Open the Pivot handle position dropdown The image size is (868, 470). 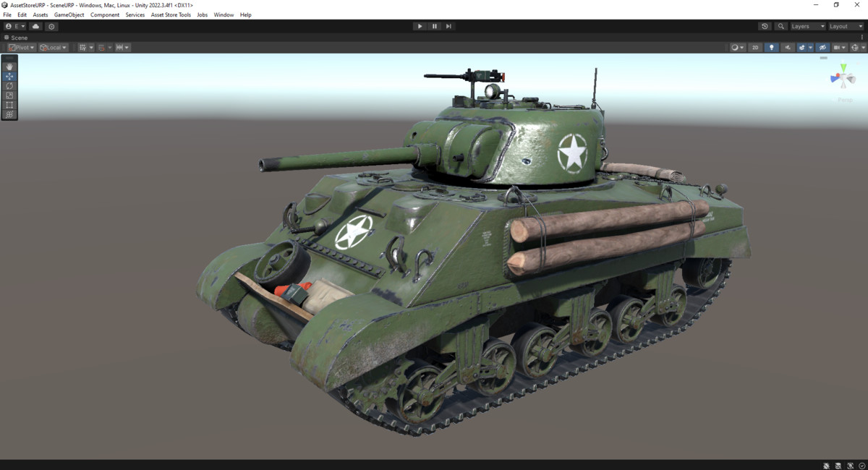pos(21,48)
